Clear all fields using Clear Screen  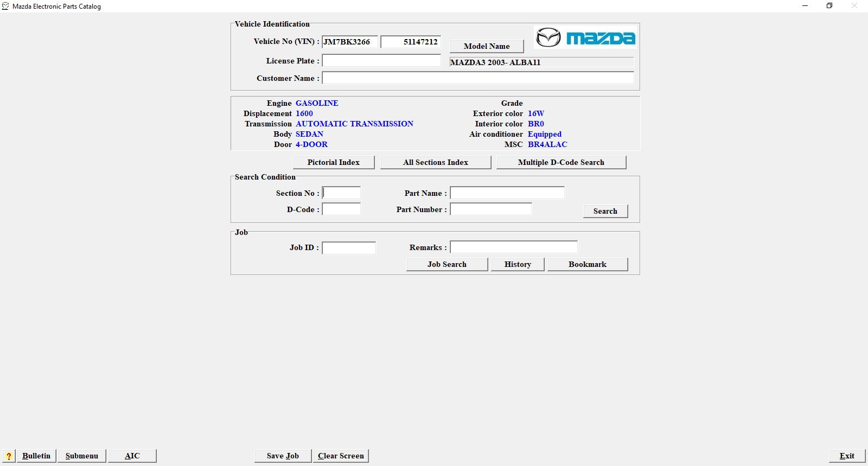341,456
